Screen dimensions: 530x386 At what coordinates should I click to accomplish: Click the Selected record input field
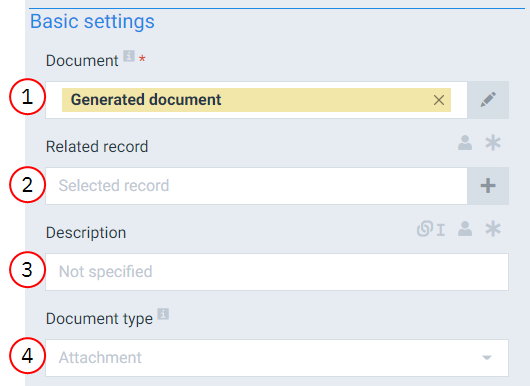[x=257, y=186]
